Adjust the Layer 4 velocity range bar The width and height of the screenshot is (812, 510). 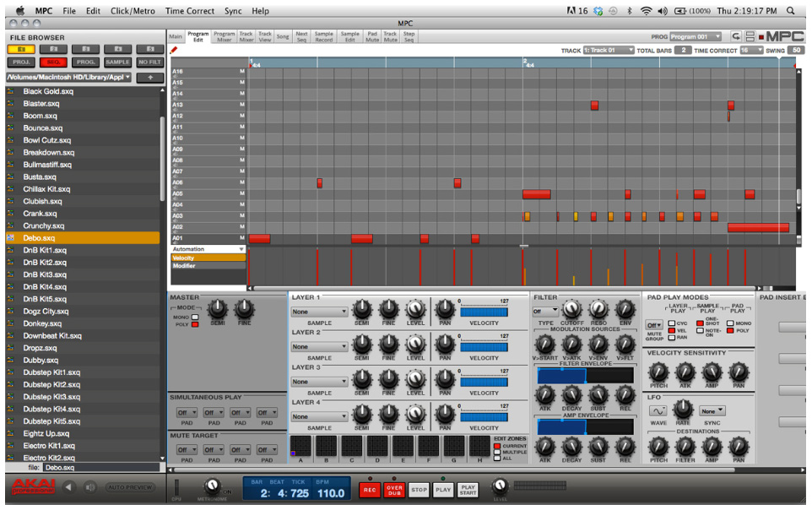484,416
